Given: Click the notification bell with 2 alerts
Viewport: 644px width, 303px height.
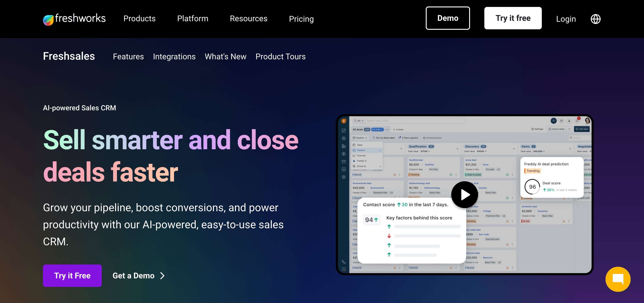Looking at the screenshot, I should [577, 121].
